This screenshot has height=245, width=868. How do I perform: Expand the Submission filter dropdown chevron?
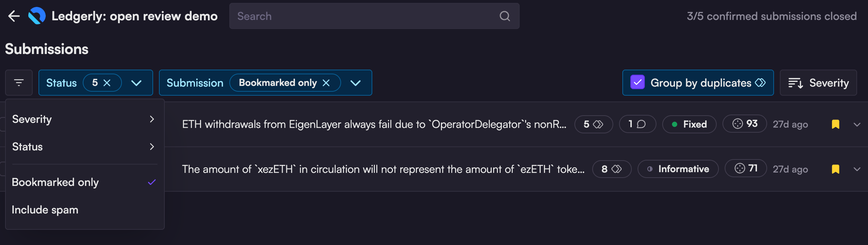click(356, 83)
